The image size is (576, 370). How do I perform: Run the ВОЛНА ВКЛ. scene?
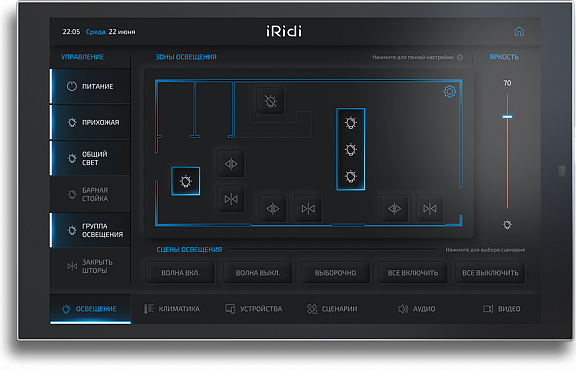tap(180, 273)
